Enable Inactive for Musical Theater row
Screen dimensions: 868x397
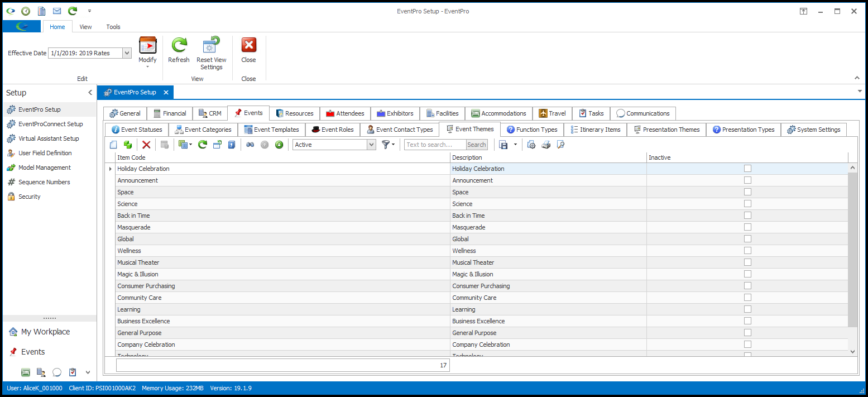[747, 262]
